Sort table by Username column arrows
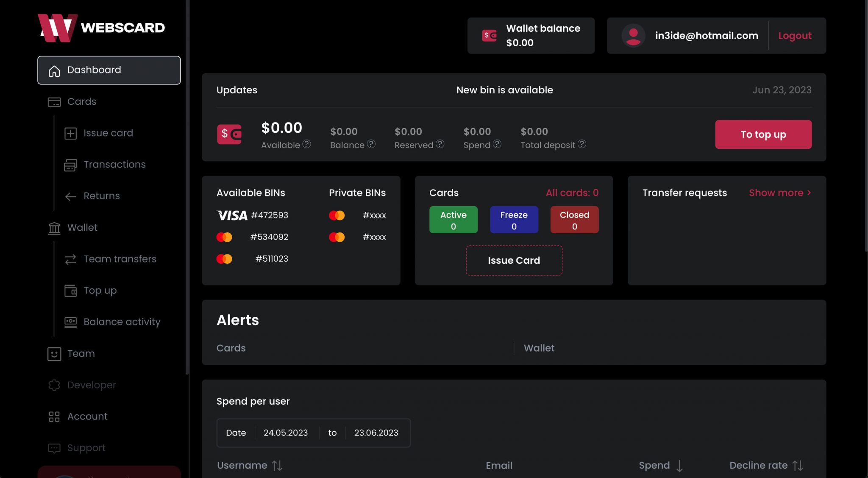868x478 pixels. coord(277,466)
